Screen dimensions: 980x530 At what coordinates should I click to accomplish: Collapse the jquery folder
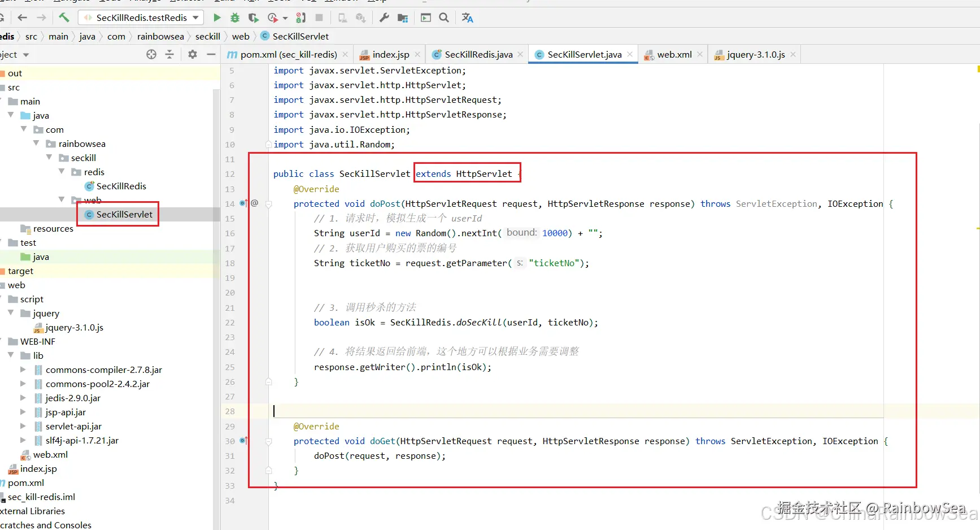(11, 313)
